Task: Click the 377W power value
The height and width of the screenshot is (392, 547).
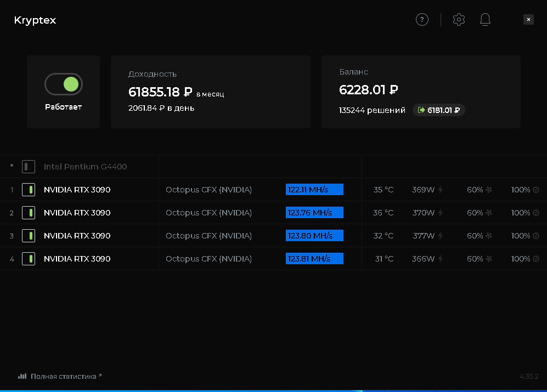Action: click(x=424, y=236)
